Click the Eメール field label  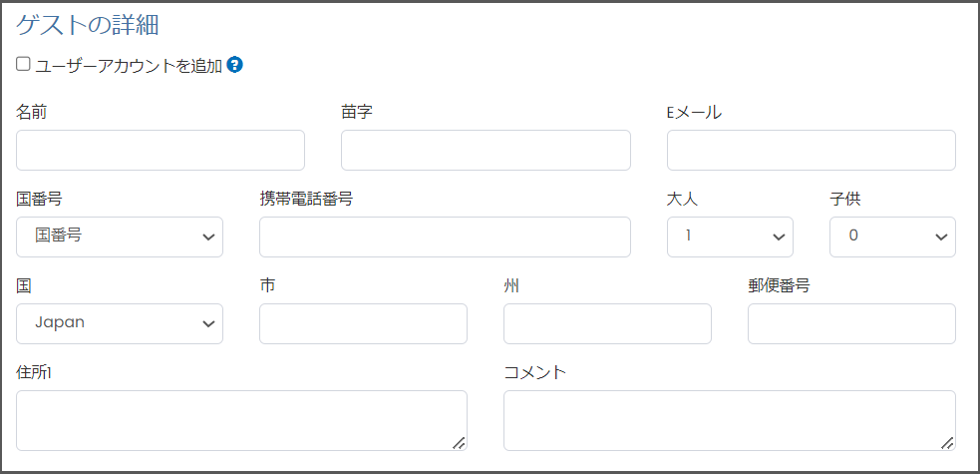694,112
